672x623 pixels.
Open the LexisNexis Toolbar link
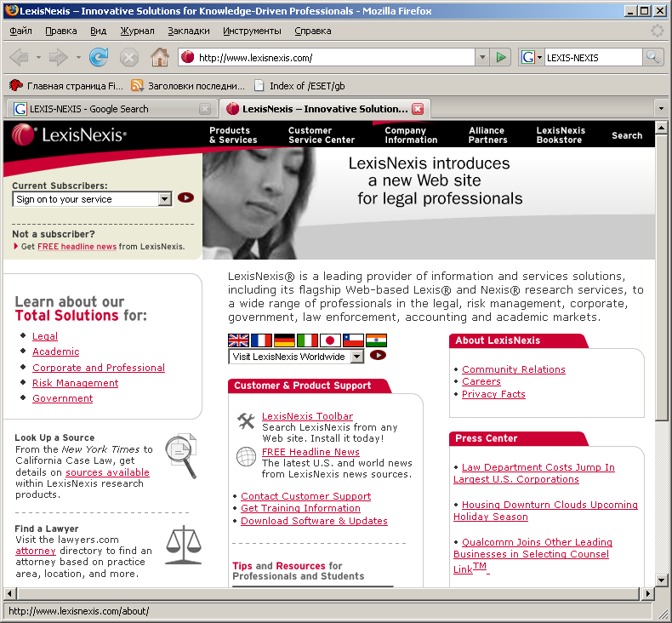[307, 416]
